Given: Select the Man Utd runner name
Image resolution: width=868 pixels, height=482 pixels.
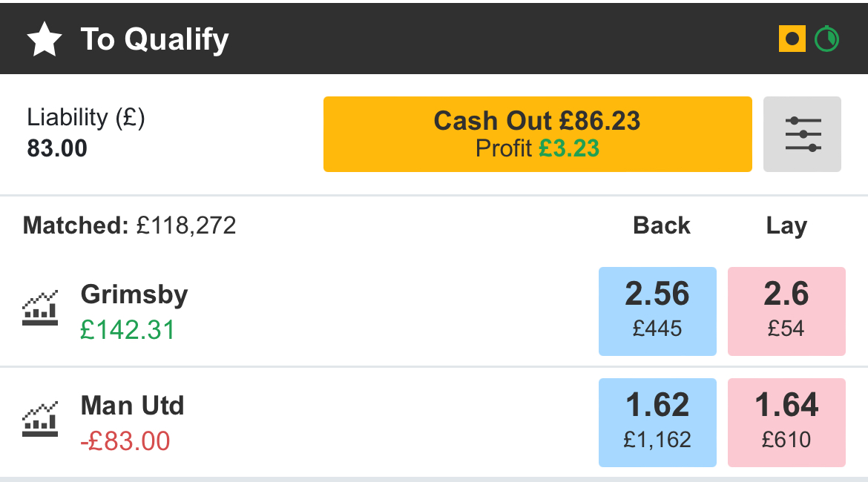Looking at the screenshot, I should pos(132,406).
